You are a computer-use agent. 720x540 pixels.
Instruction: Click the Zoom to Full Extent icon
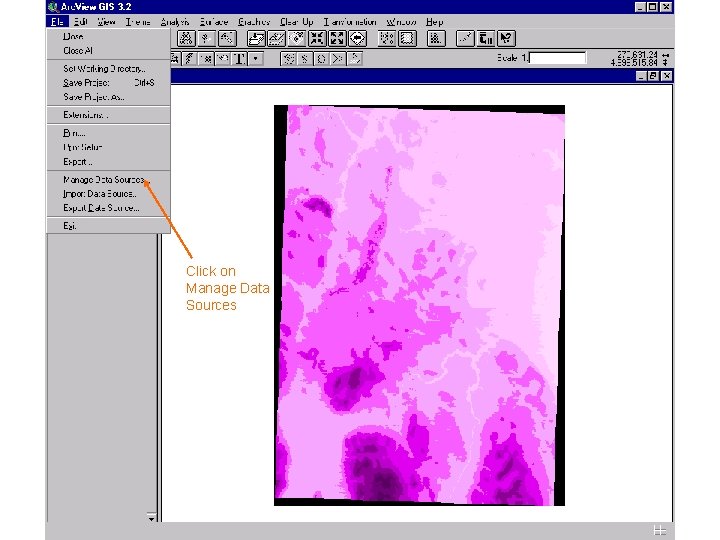point(254,39)
